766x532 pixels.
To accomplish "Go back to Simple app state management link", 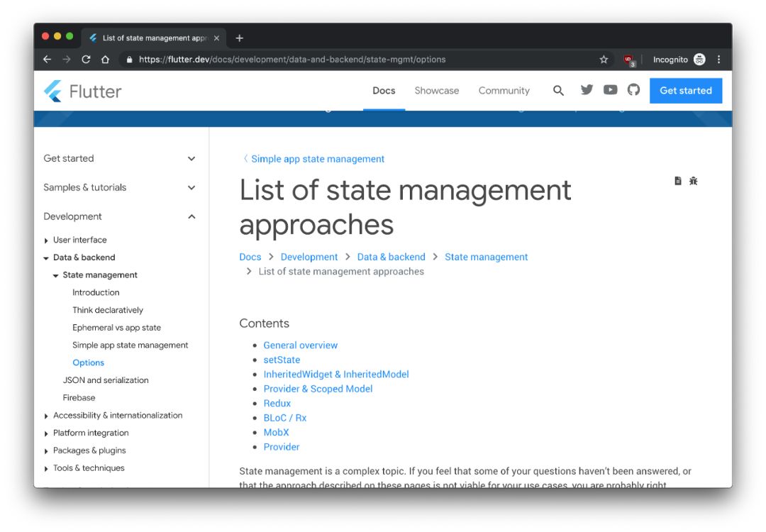I will coord(313,159).
